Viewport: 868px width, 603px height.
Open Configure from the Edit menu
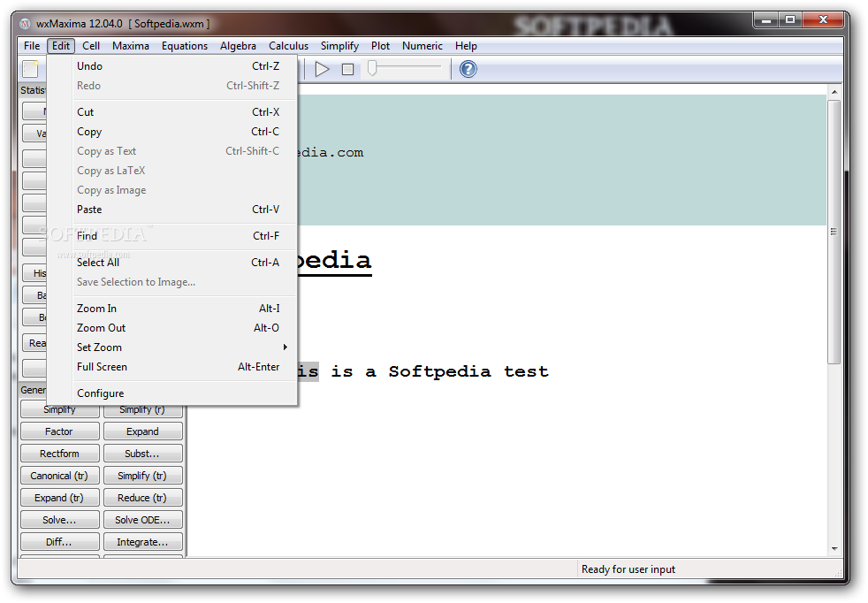tap(172, 393)
